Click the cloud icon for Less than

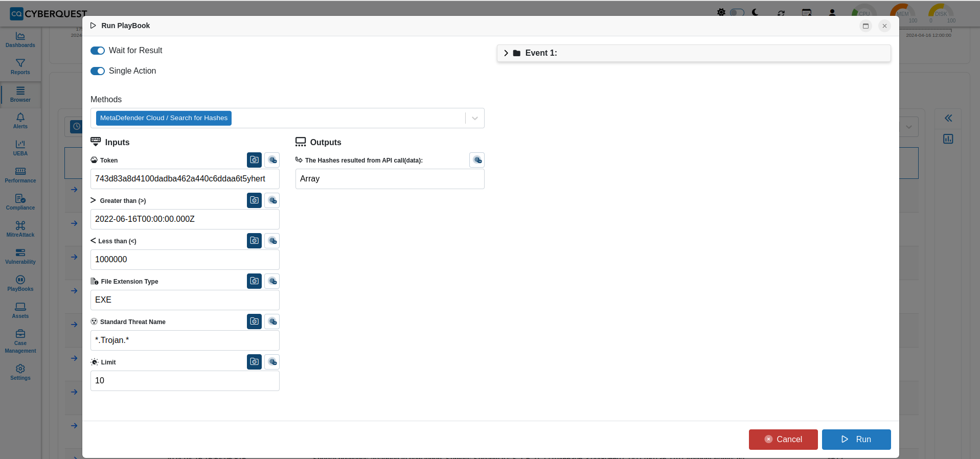coord(272,241)
